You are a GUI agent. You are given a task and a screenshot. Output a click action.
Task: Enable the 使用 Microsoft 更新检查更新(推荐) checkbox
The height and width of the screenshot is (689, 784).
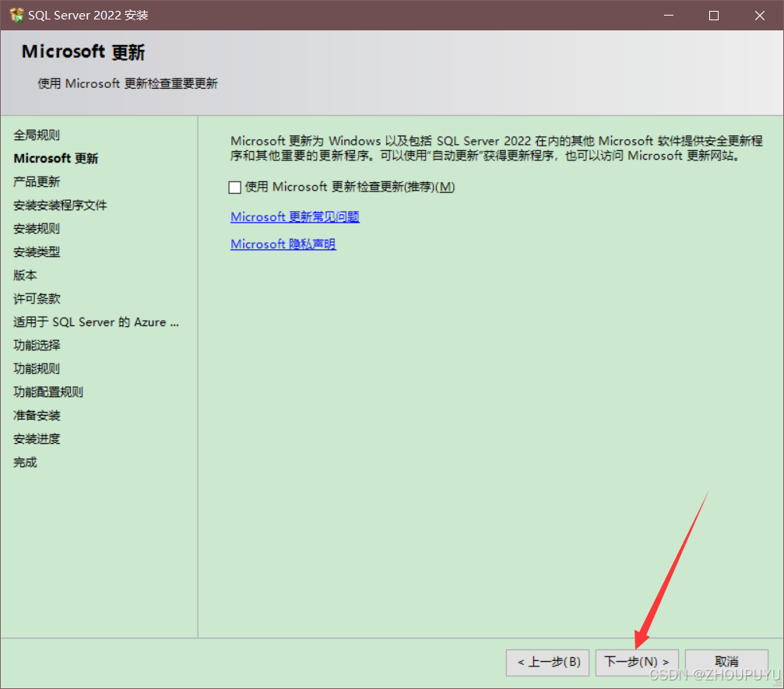(234, 188)
